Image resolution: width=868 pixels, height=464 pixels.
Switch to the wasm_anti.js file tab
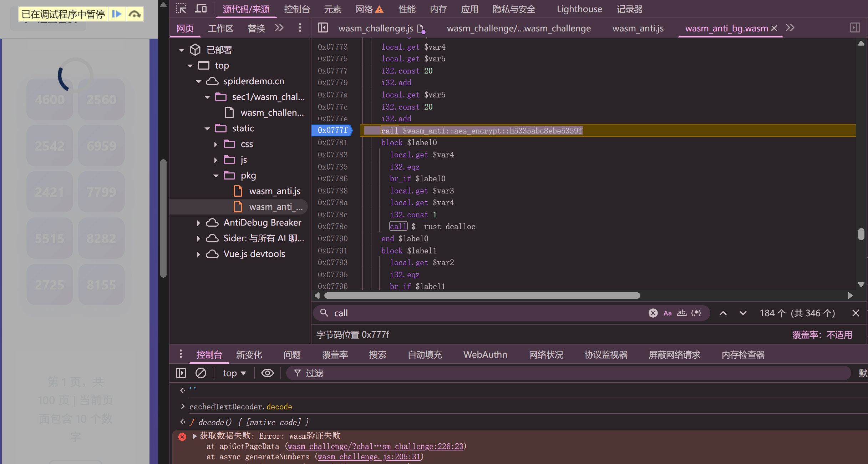pos(638,28)
